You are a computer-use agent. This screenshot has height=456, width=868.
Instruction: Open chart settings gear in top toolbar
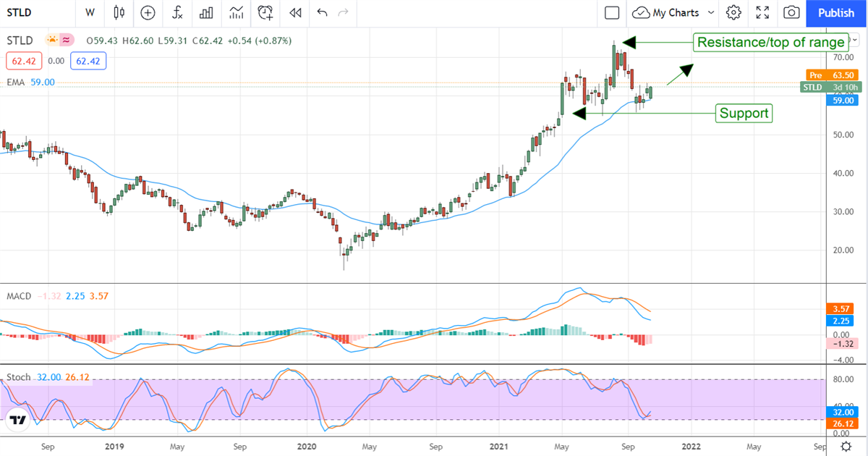[x=734, y=12]
